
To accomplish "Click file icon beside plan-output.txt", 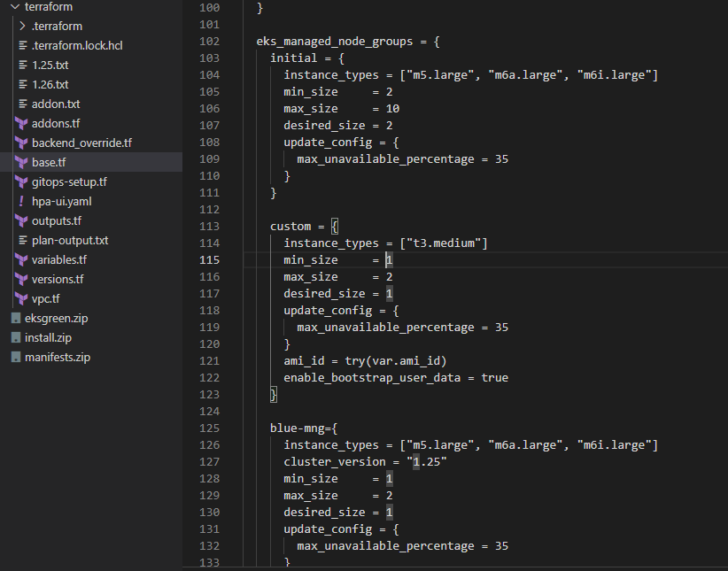I will [x=23, y=241].
